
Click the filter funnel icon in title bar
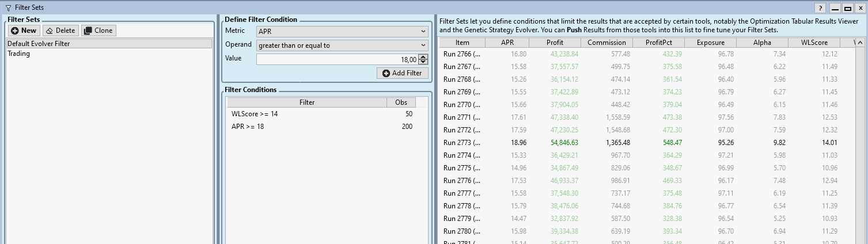(x=7, y=8)
